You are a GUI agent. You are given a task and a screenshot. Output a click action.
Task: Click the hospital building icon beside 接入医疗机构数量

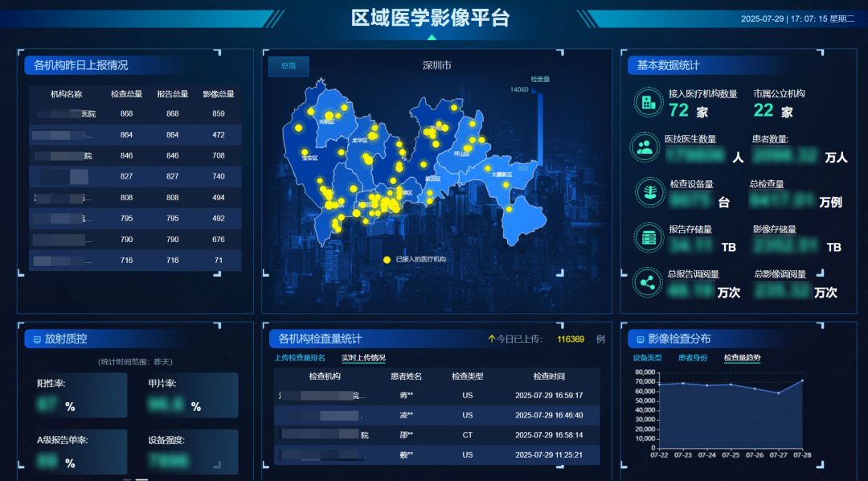coord(649,101)
